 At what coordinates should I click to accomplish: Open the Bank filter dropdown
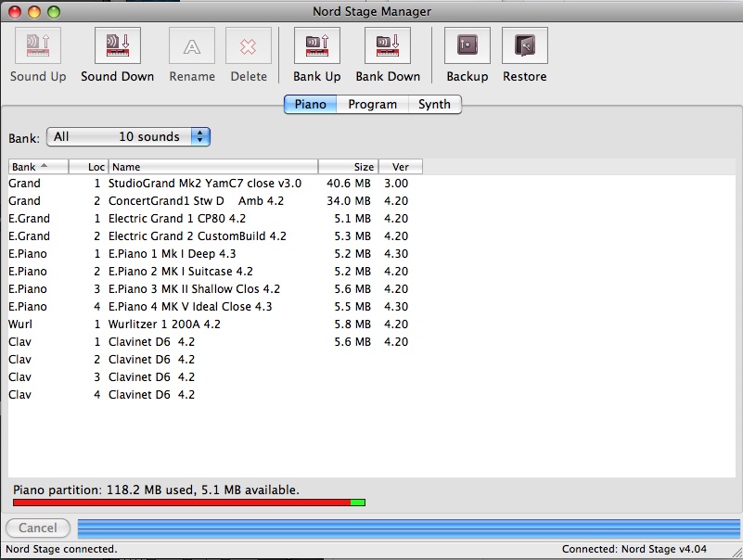[129, 137]
